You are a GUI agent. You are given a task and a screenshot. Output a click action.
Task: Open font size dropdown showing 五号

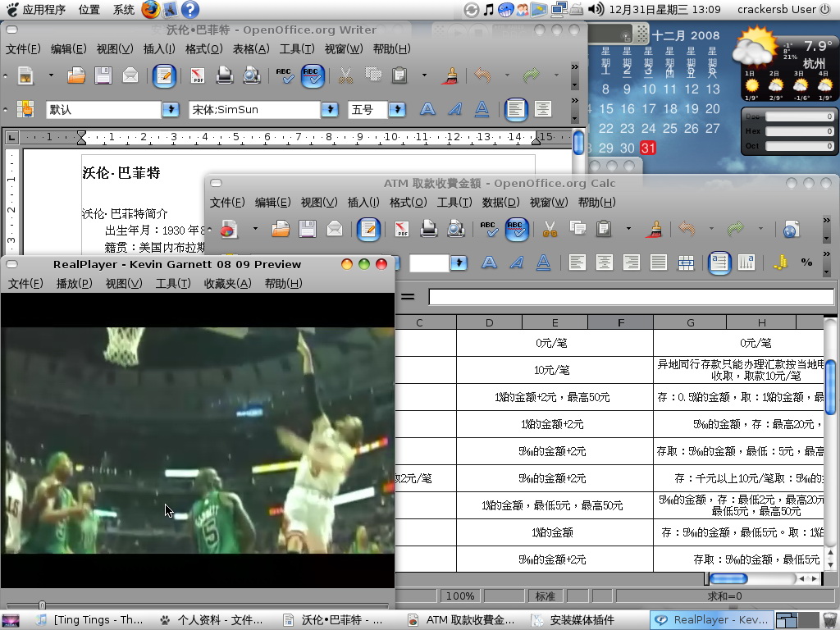(397, 109)
